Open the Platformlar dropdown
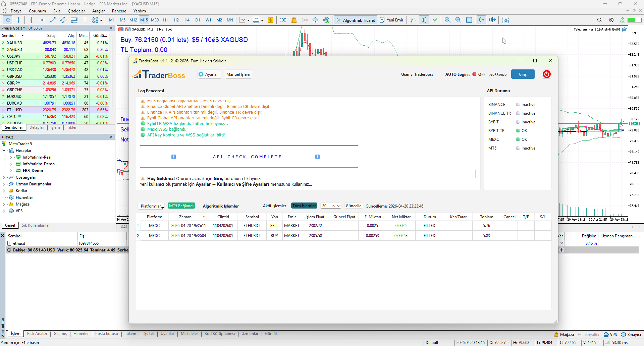 [151, 206]
